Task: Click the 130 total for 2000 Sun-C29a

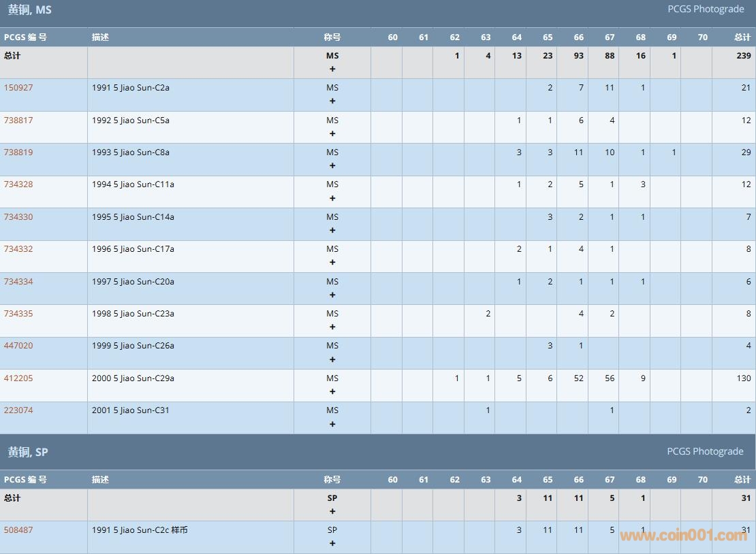Action: pyautogui.click(x=744, y=378)
